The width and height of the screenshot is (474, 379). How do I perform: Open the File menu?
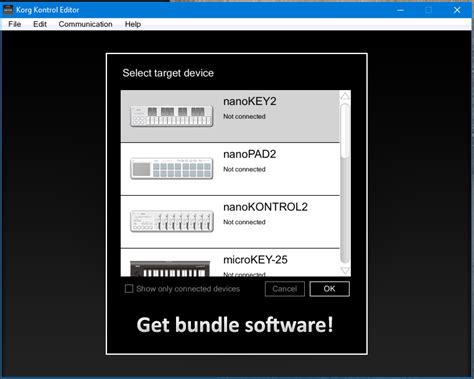(15, 24)
